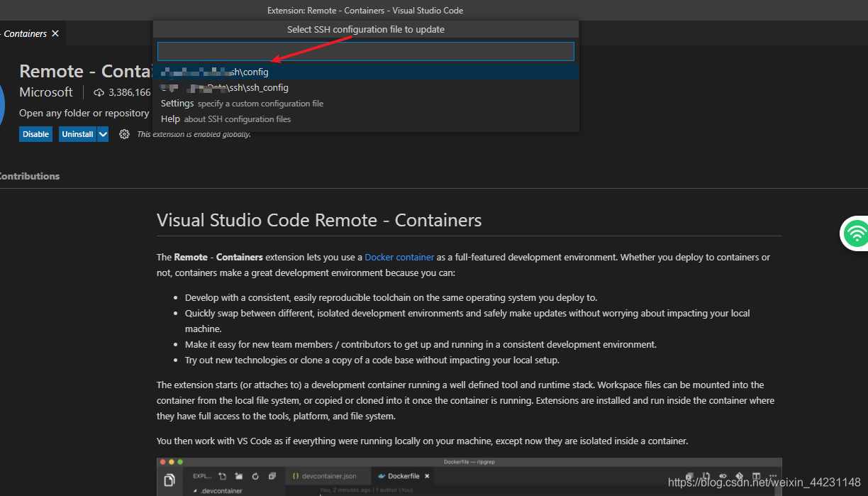Screen dimensions: 868x496
Task: Disable the Remote - Containers extension
Action: coord(35,134)
